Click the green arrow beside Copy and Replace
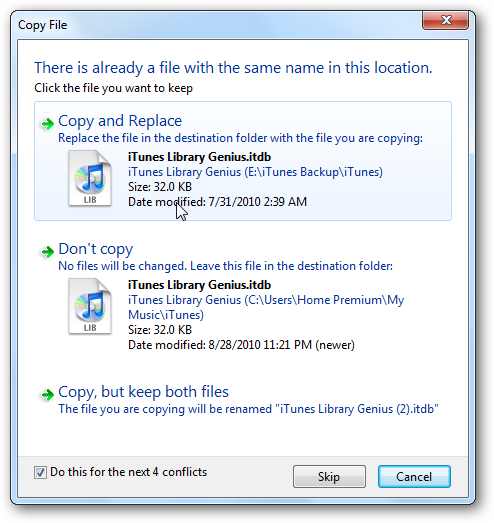This screenshot has width=494, height=523. click(x=47, y=124)
